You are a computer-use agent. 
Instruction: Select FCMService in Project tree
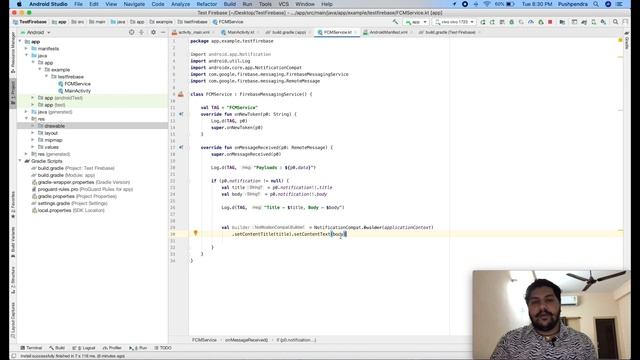coord(74,84)
